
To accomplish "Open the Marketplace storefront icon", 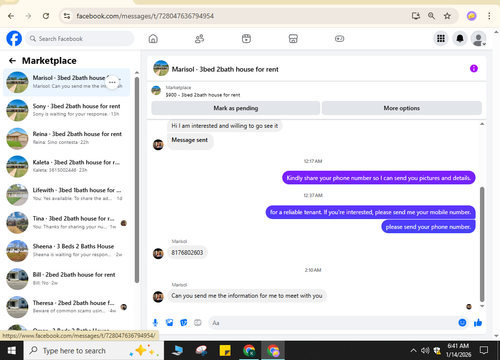I will 293,39.
